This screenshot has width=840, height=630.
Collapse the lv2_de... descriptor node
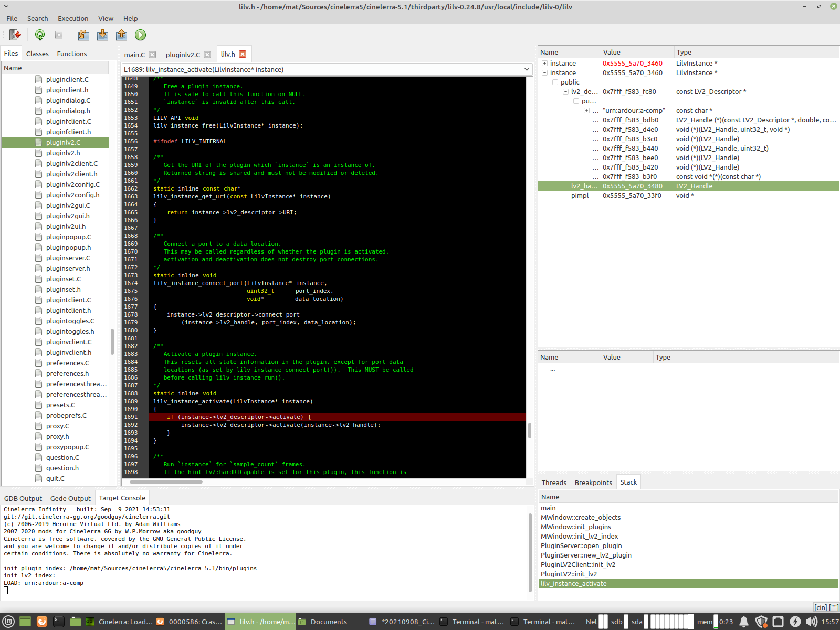(565, 92)
